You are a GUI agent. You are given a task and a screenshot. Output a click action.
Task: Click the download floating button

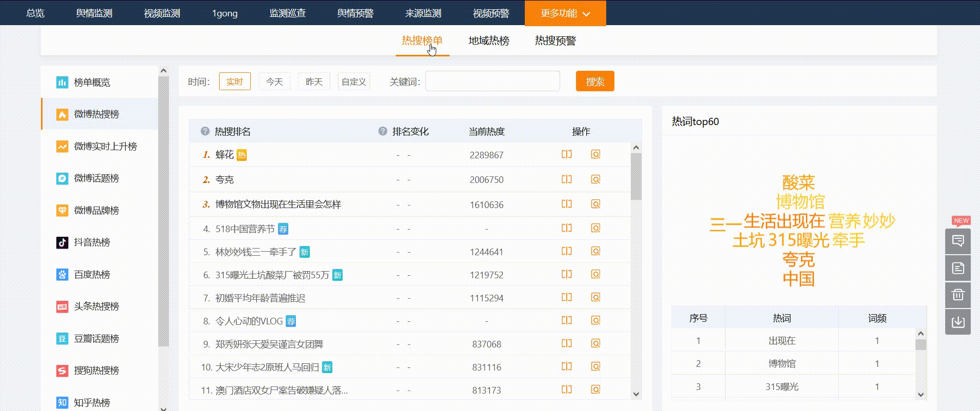pyautogui.click(x=958, y=322)
